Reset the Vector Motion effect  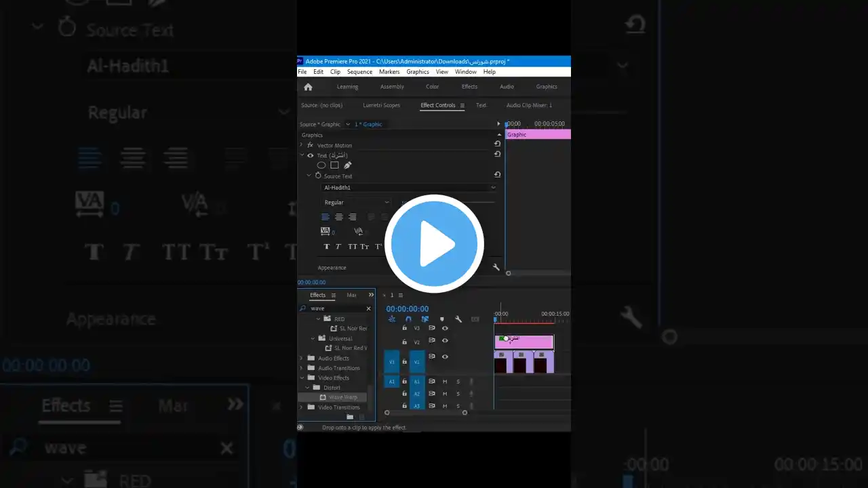click(x=497, y=144)
